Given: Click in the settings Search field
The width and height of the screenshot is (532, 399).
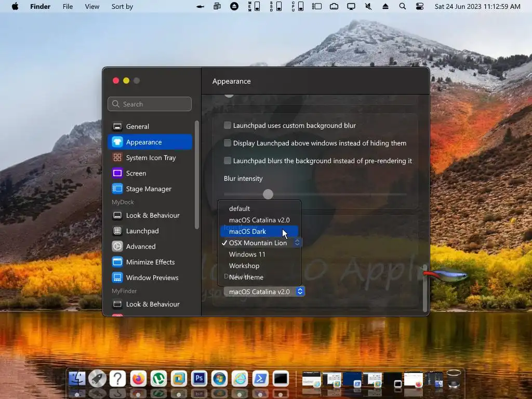Looking at the screenshot, I should click(150, 104).
